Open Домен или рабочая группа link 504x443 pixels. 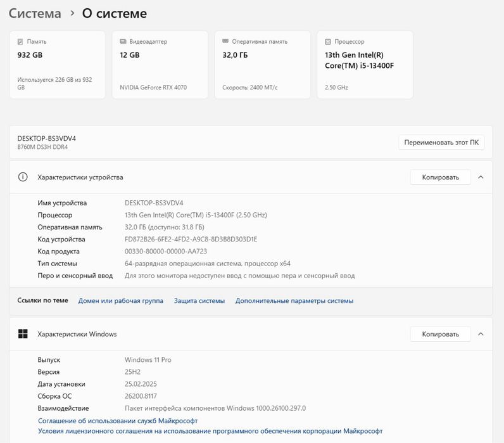[120, 301]
